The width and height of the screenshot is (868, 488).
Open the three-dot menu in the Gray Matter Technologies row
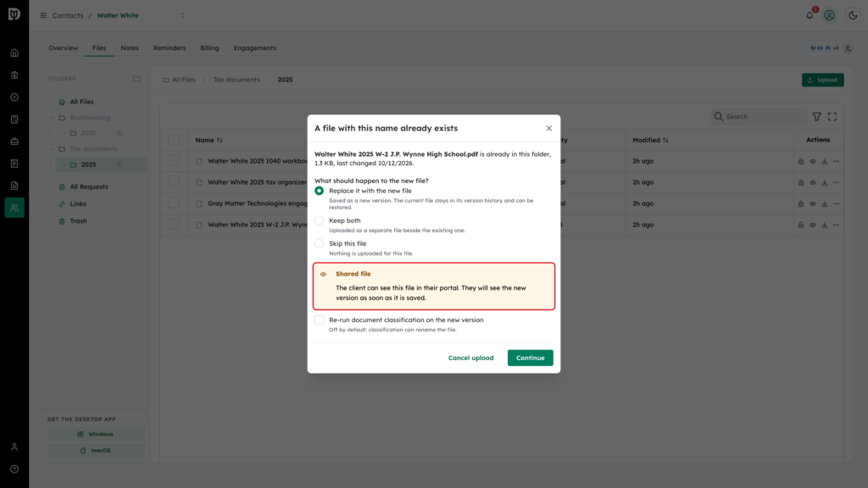[837, 203]
